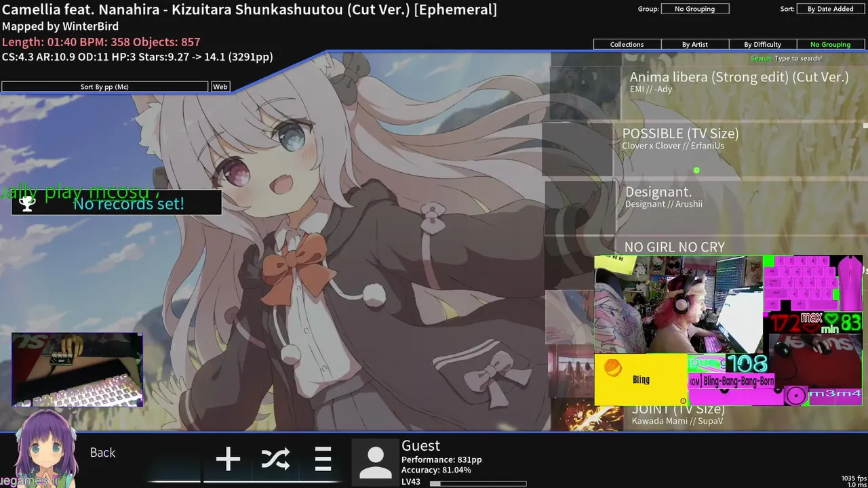This screenshot has height=488, width=868.
Task: Select the Designant. song entry
Action: (707, 207)
